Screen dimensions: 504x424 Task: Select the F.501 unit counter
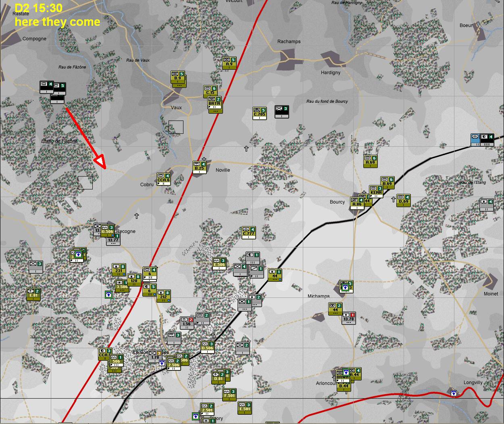[229, 395]
